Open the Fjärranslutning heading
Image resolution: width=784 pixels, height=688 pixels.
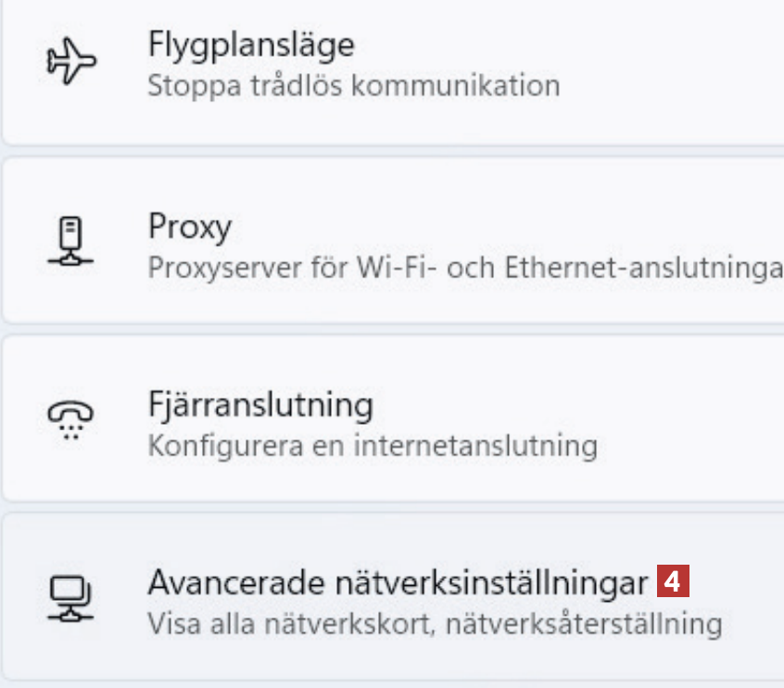coord(260,404)
